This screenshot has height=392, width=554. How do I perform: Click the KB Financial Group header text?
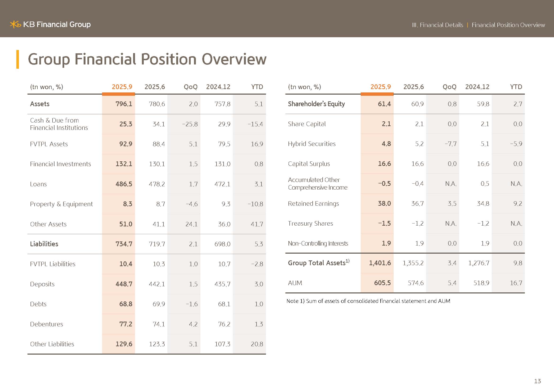[57, 24]
